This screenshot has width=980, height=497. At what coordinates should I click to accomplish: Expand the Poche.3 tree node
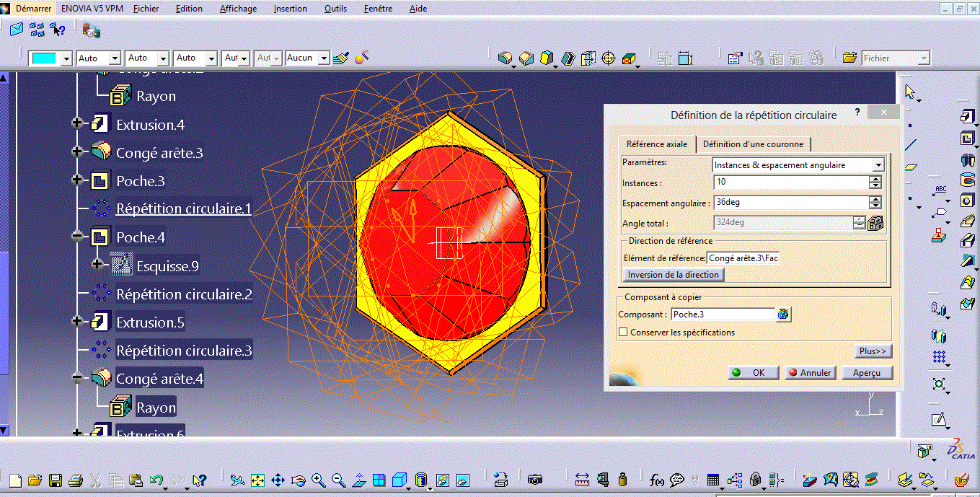click(x=77, y=180)
